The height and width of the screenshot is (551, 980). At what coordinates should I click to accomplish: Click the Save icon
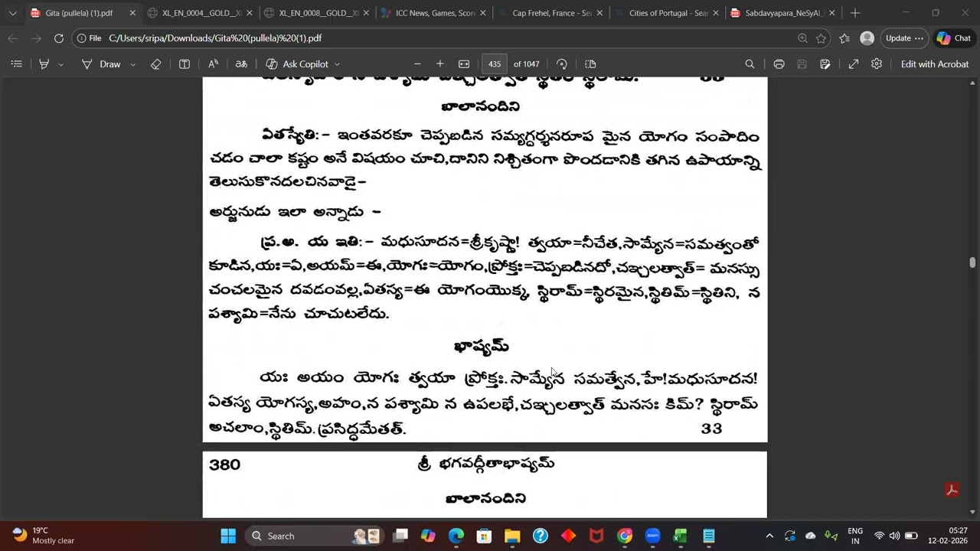802,64
